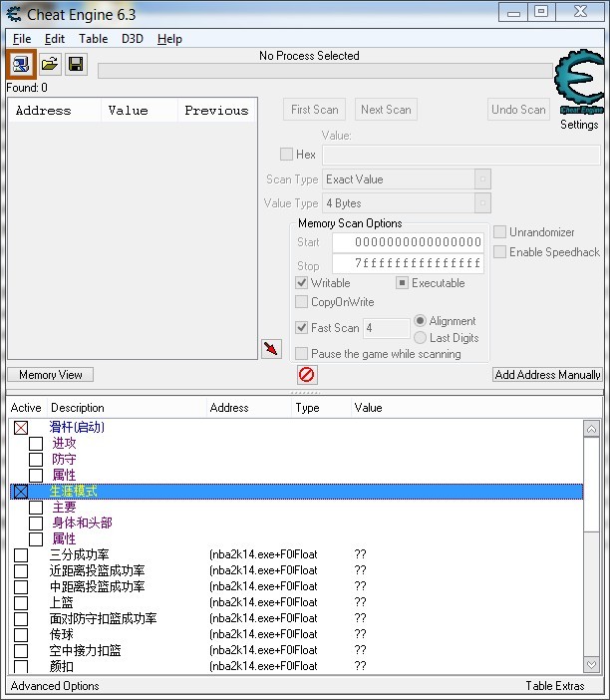Toggle the 传球 entry checkbox
The image size is (610, 700).
coord(21,635)
